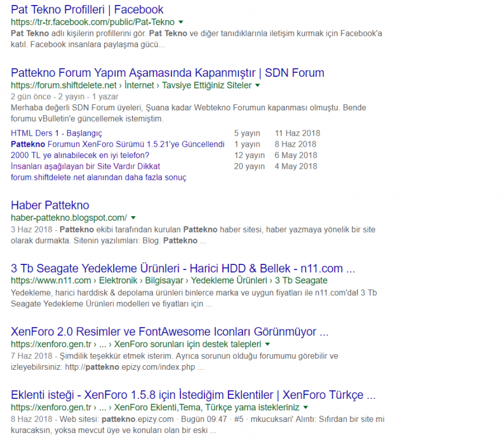Viewport: 504px width, 442px height.
Task: Click the XenForo sorunları için destek talepleri breadcrumb
Action: [188, 345]
